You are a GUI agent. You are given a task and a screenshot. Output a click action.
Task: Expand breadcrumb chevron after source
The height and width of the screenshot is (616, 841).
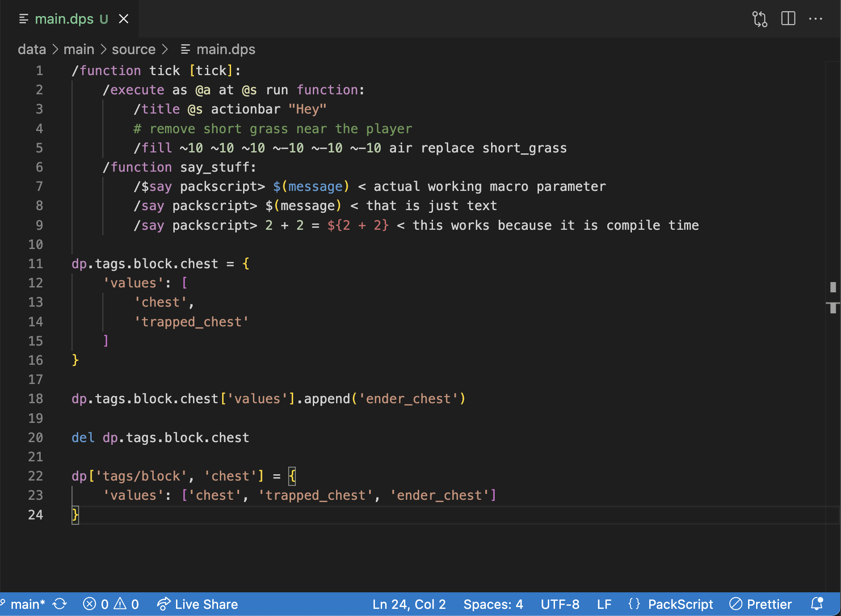coord(164,49)
